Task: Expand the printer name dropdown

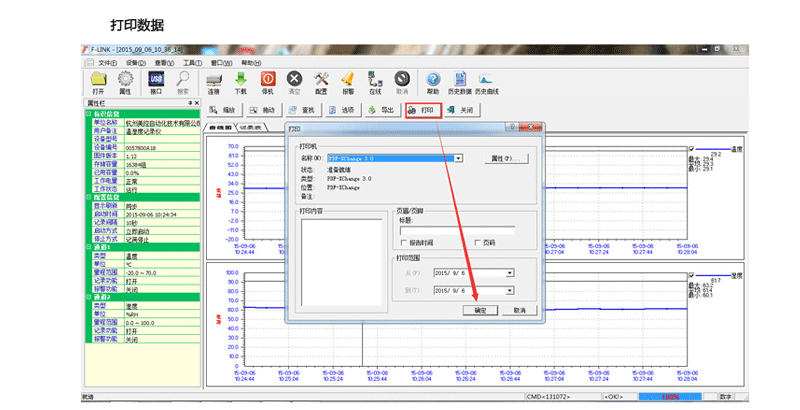Action: point(458,158)
